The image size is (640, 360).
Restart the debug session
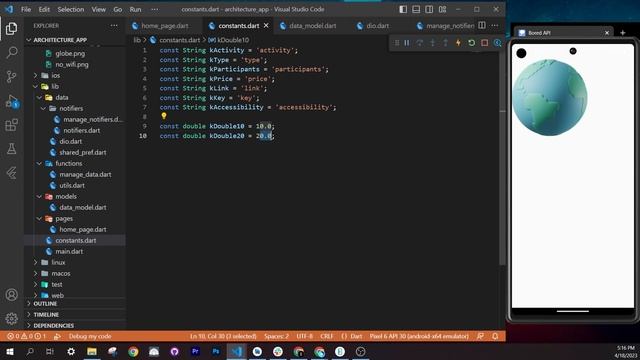coord(471,43)
